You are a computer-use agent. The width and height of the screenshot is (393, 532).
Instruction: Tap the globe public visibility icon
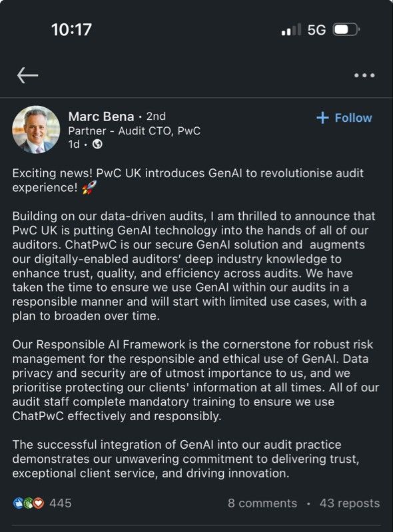98,144
